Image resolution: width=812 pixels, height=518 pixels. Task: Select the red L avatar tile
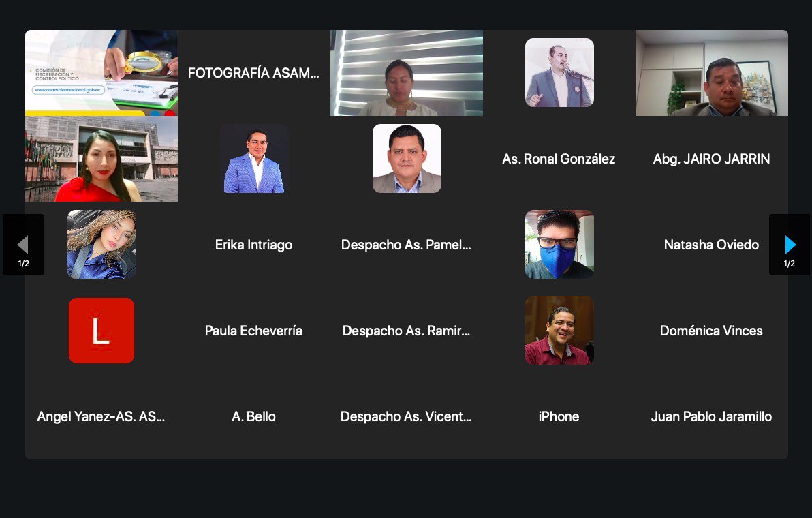tap(101, 331)
